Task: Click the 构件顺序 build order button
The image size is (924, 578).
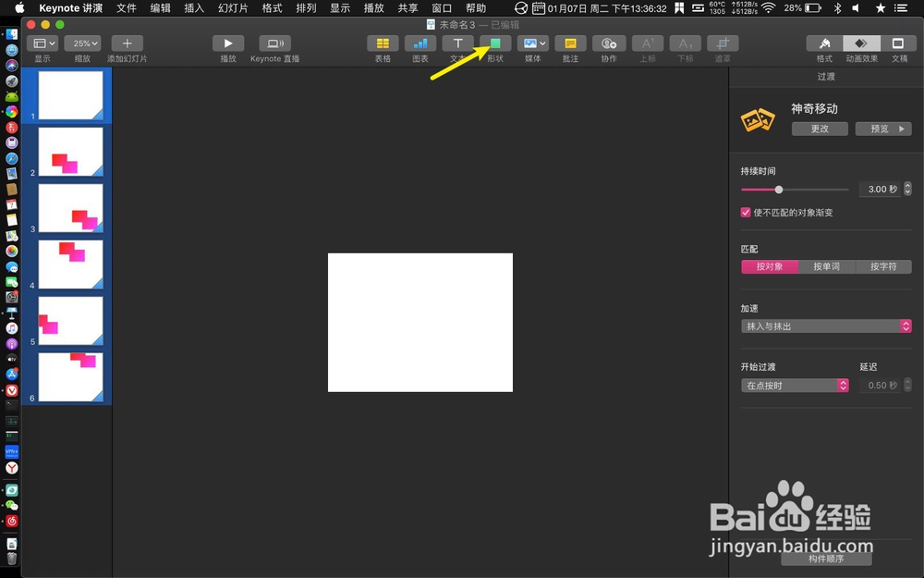Action: (826, 558)
